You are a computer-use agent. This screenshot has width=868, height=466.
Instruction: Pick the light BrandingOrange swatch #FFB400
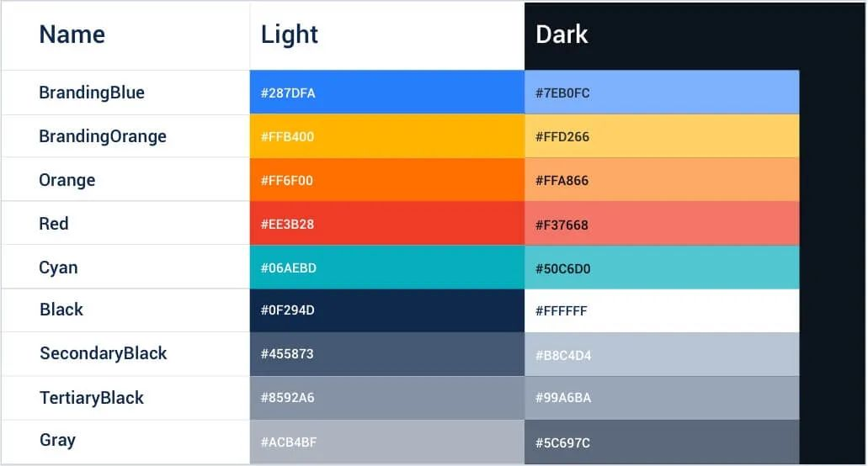pos(386,136)
